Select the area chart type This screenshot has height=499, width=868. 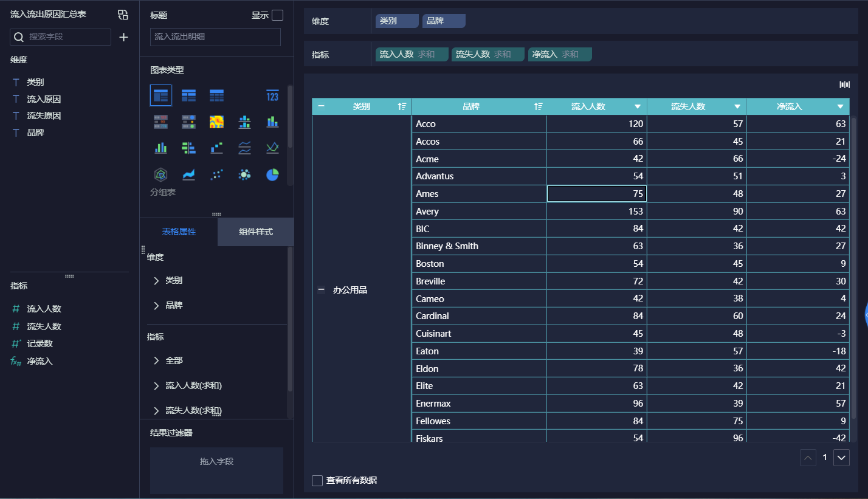point(188,174)
